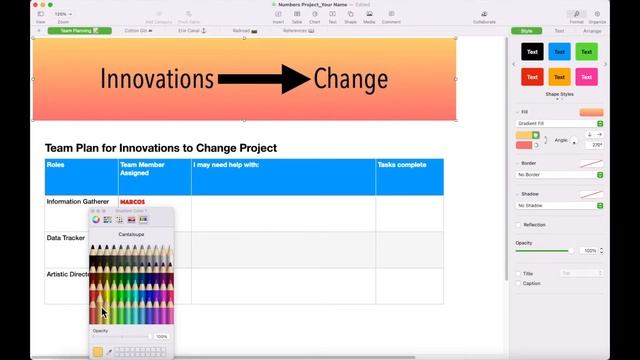Open the Zoom percentage dropdown

[63, 14]
